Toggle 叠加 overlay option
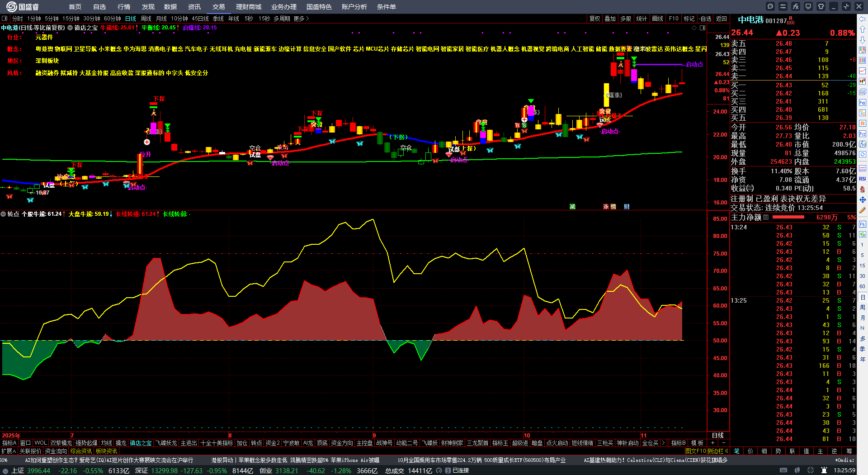Image resolution: width=868 pixels, height=475 pixels. click(610, 19)
